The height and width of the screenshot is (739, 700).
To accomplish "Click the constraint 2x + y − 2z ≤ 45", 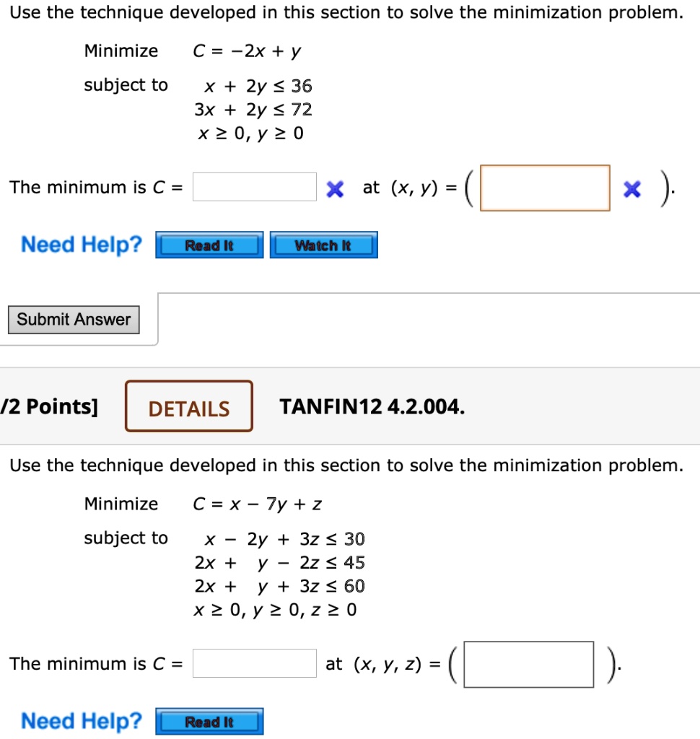I will pyautogui.click(x=279, y=563).
